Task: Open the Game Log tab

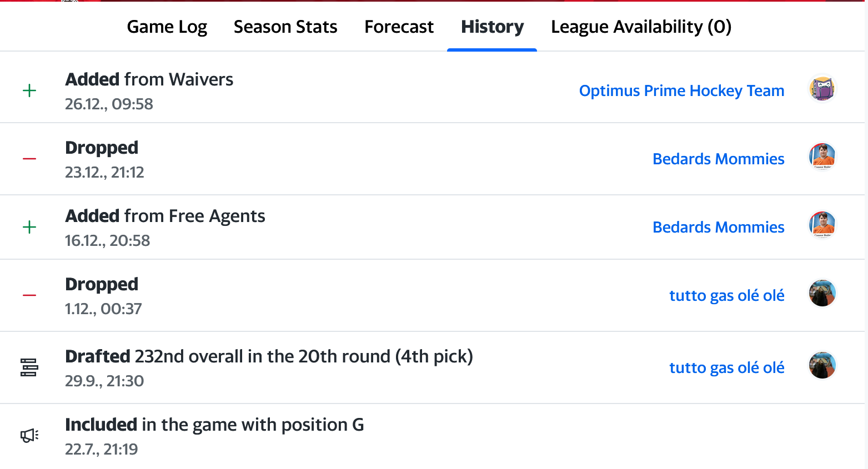Action: pos(167,27)
